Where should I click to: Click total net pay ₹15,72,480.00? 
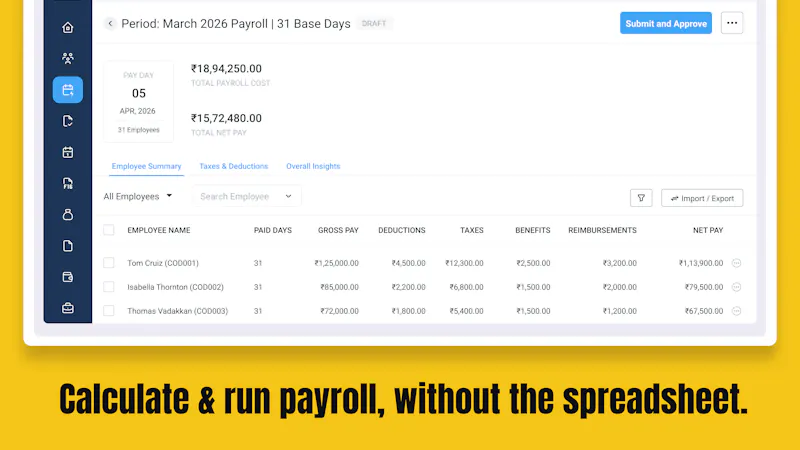point(227,118)
